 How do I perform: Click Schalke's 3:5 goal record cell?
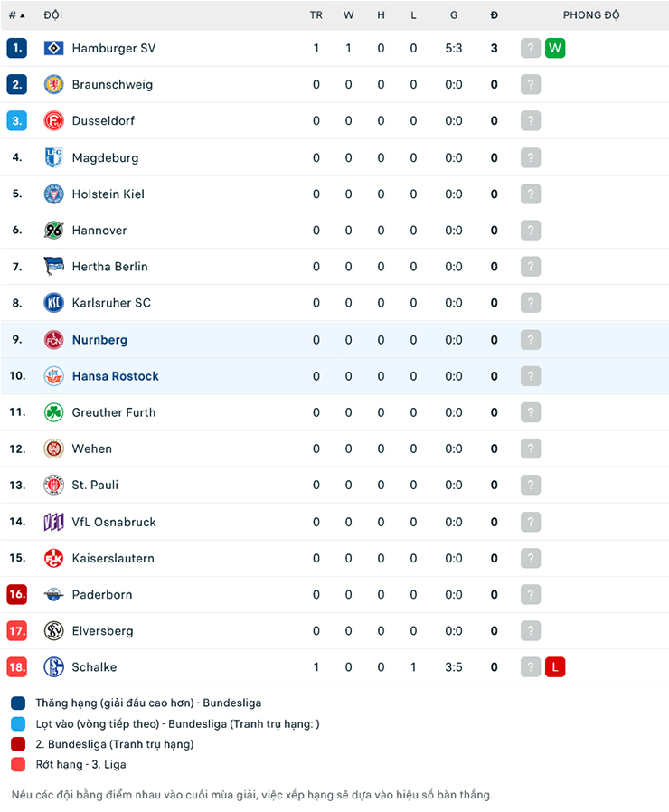(x=453, y=667)
